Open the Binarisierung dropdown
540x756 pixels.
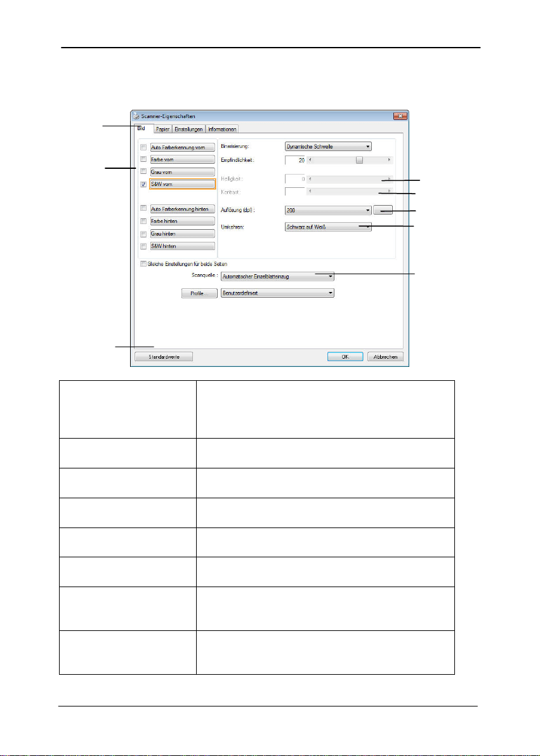[328, 146]
